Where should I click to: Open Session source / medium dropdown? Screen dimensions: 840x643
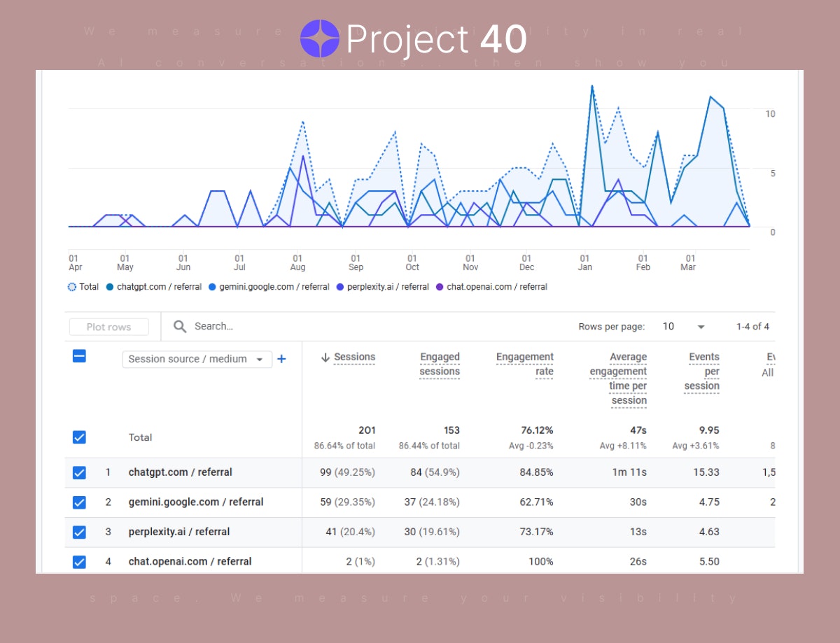coord(197,359)
